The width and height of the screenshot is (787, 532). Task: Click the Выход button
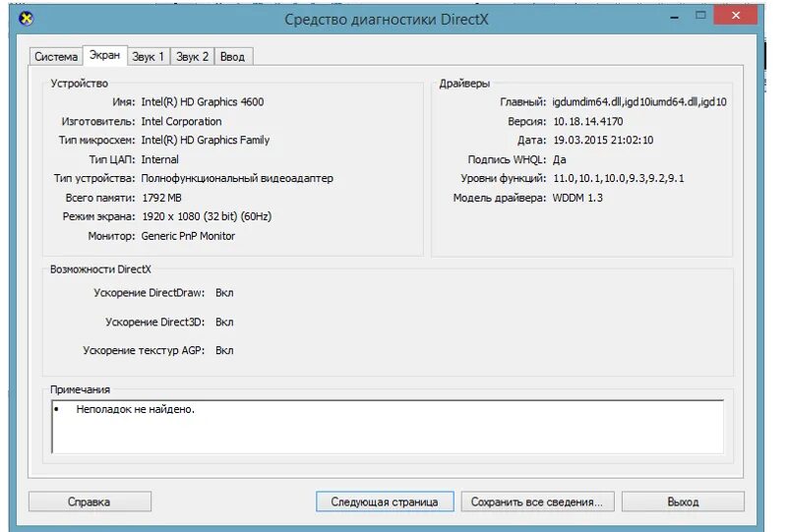point(683,502)
